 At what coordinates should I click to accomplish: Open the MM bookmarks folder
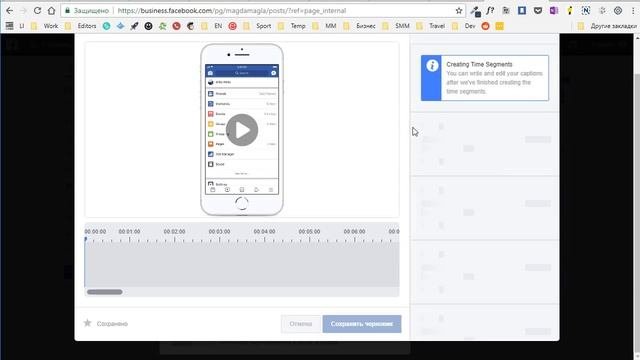coord(325,26)
